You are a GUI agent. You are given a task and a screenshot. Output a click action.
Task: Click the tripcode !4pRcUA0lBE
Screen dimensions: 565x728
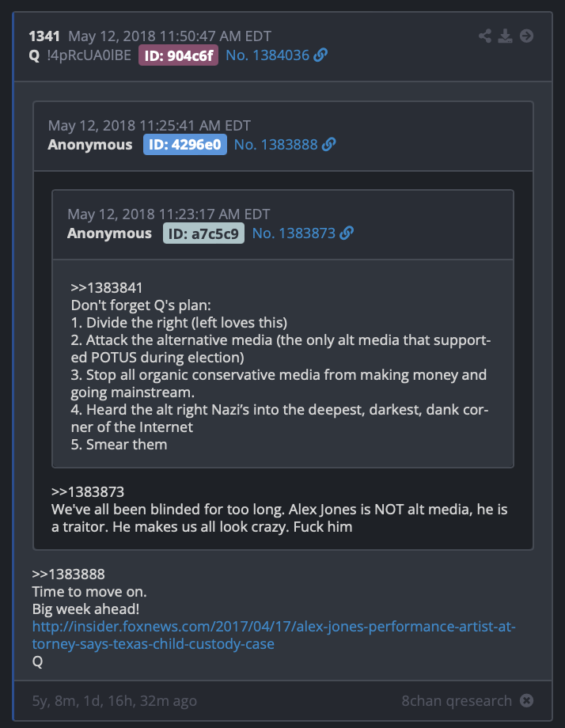point(89,55)
